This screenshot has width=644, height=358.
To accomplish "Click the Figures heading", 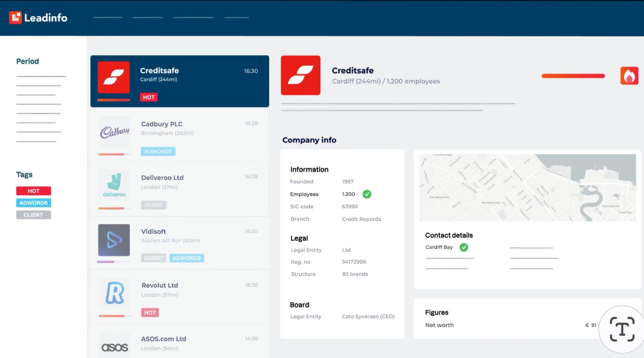I will [x=437, y=312].
